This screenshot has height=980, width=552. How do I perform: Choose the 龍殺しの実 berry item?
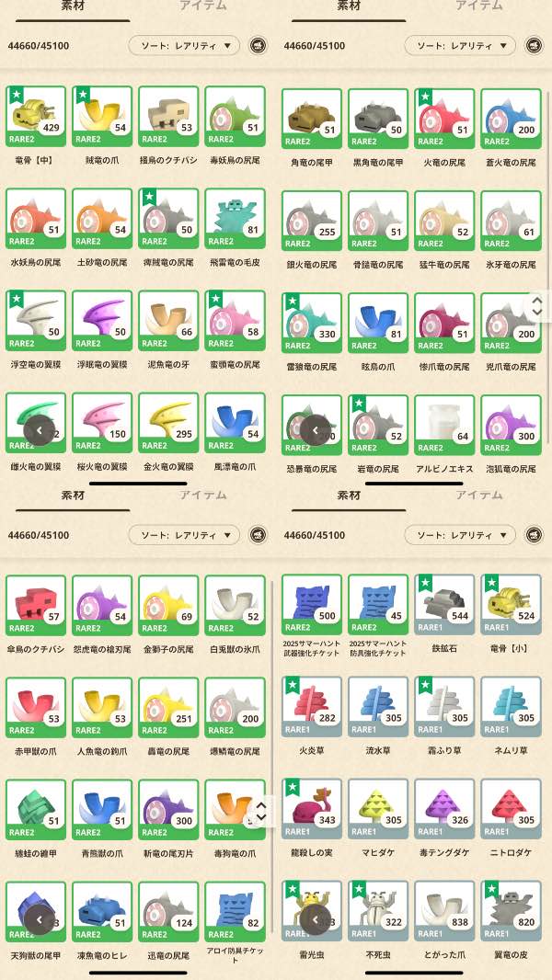312,809
